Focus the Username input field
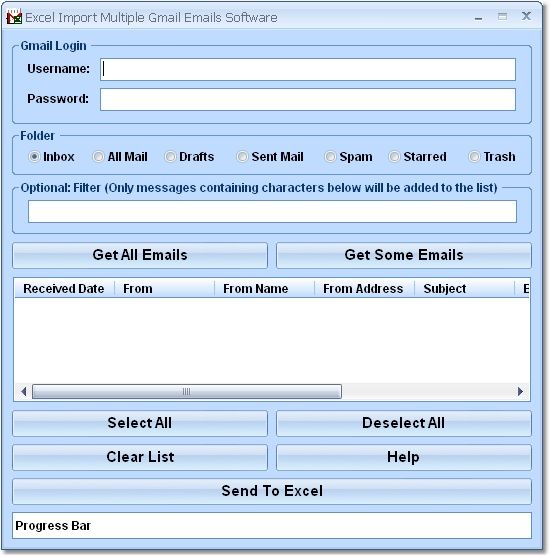This screenshot has width=550, height=557. 308,69
